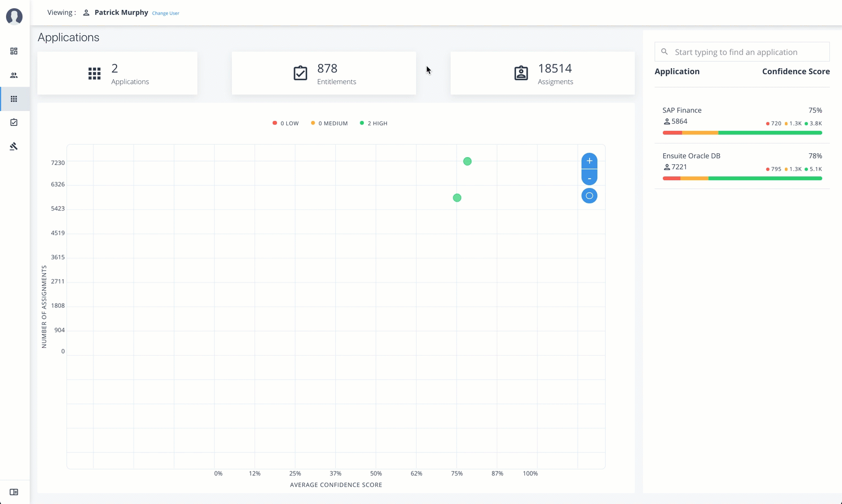
Task: Open the entitlements checklist icon in sidebar
Action: [14, 123]
